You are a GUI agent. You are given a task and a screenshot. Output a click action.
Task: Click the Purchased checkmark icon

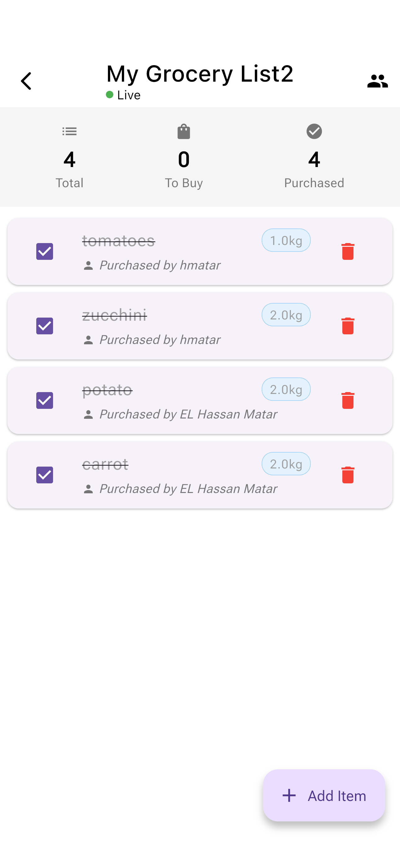pos(314,131)
